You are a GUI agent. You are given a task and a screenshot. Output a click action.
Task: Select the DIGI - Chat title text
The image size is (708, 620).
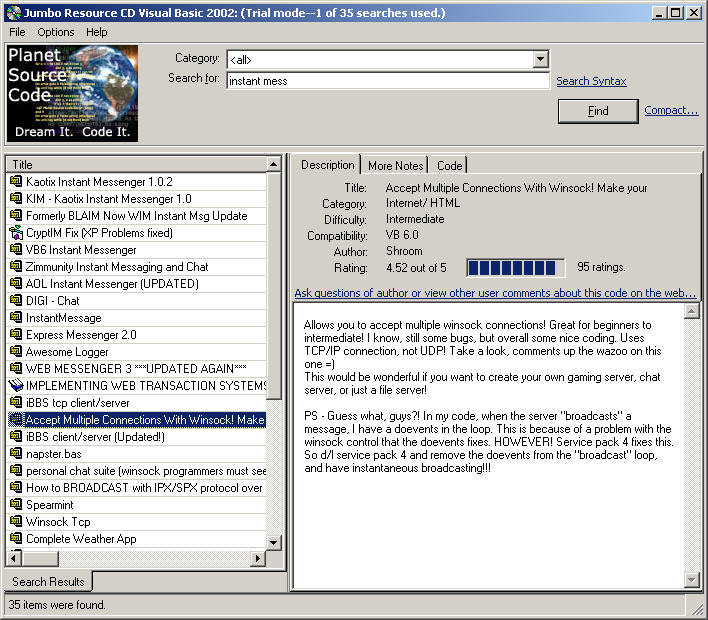[x=52, y=301]
